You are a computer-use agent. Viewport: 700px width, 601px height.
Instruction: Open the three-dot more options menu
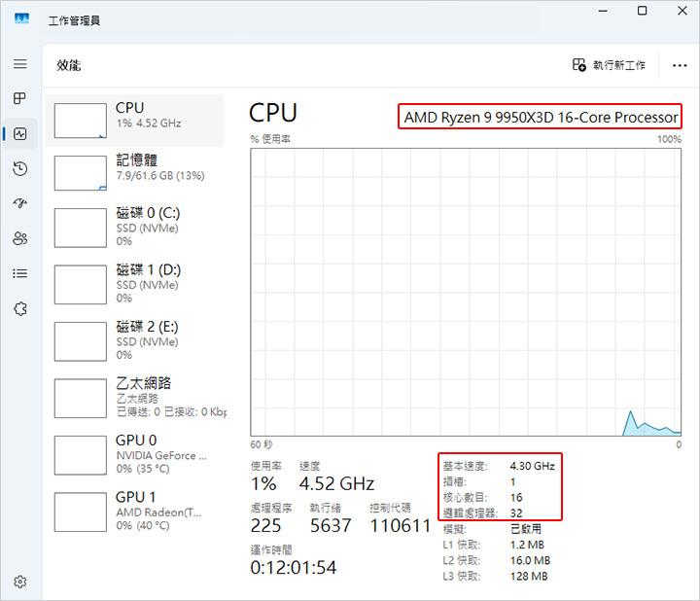coord(680,65)
